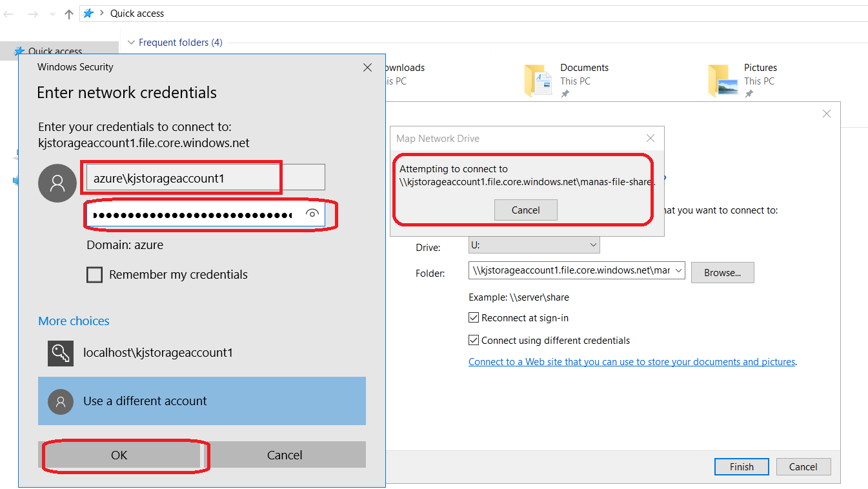Click Cancel in Map Network Drive wizard
The height and width of the screenshot is (489, 868).
(803, 467)
